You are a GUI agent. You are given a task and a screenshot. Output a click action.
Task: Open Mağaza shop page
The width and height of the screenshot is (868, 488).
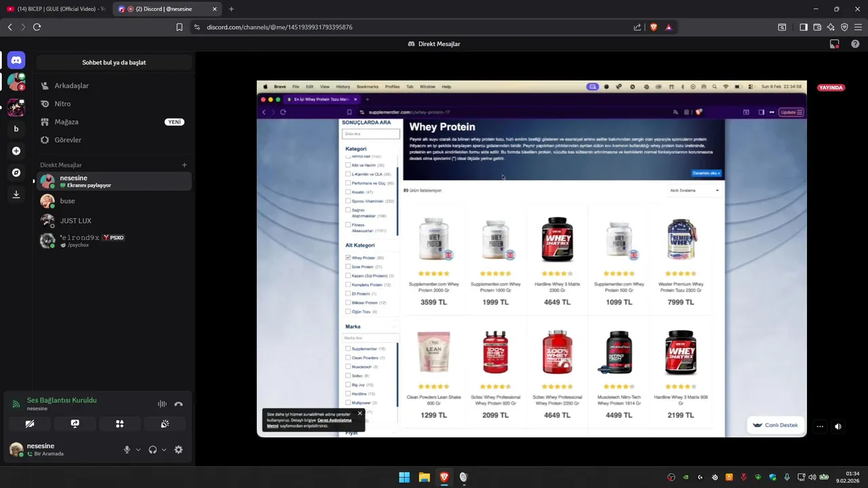[x=114, y=122]
